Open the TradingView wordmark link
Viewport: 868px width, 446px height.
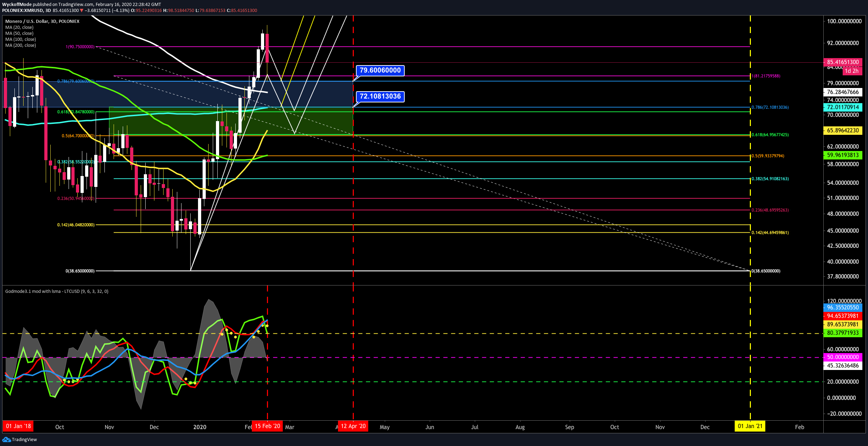tap(24, 439)
